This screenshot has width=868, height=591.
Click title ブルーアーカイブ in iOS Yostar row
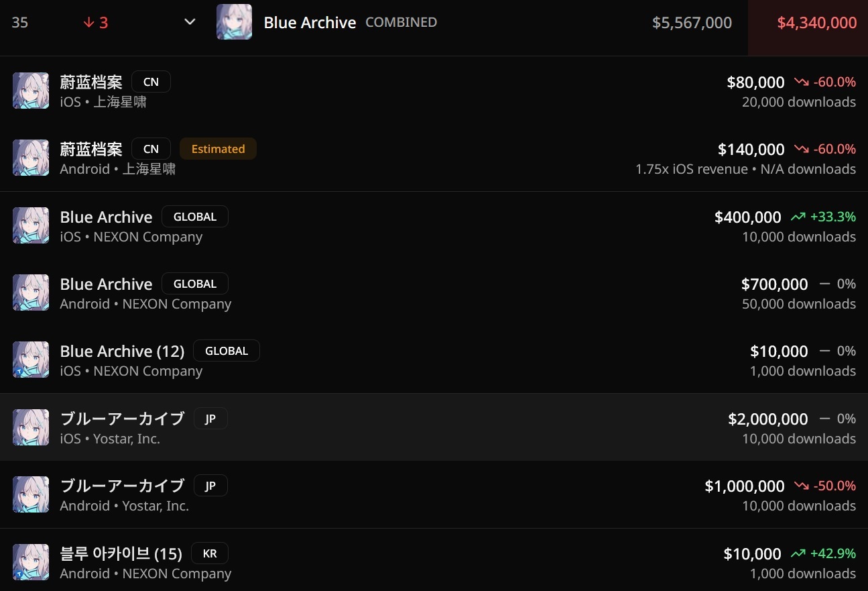[122, 419]
